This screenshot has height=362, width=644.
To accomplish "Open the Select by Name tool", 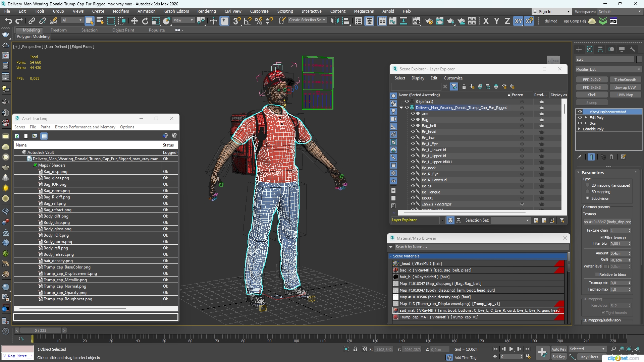I will pos(100,21).
